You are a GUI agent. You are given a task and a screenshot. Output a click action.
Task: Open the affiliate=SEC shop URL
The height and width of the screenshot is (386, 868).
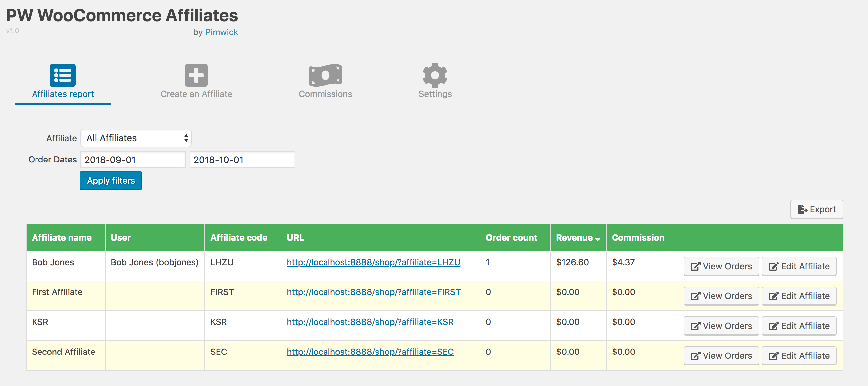370,352
